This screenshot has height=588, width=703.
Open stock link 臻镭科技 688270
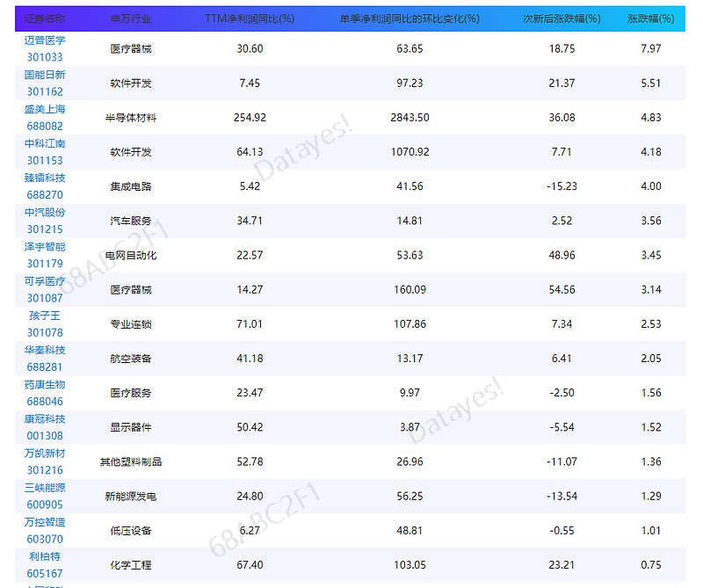(45, 186)
